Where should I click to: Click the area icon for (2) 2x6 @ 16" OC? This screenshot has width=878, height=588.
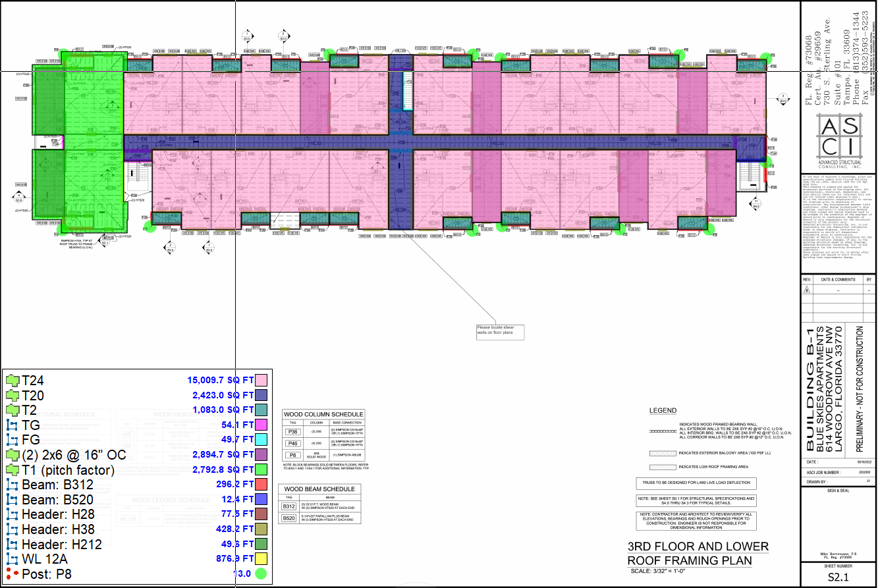[13, 455]
